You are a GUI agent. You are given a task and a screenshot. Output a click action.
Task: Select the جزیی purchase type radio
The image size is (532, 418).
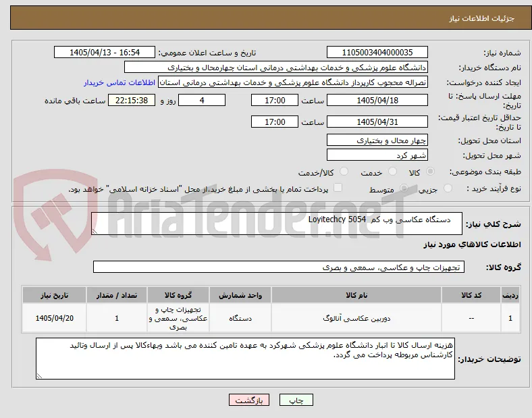[448, 188]
